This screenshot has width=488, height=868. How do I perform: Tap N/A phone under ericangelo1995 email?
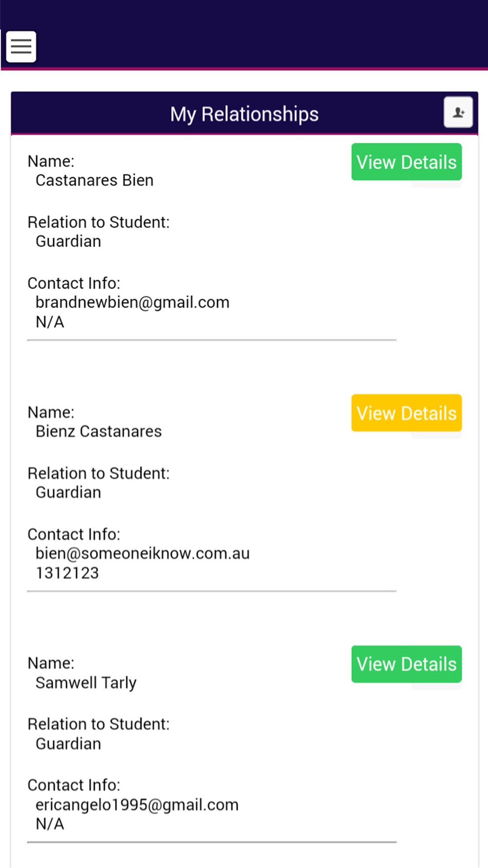[x=50, y=824]
